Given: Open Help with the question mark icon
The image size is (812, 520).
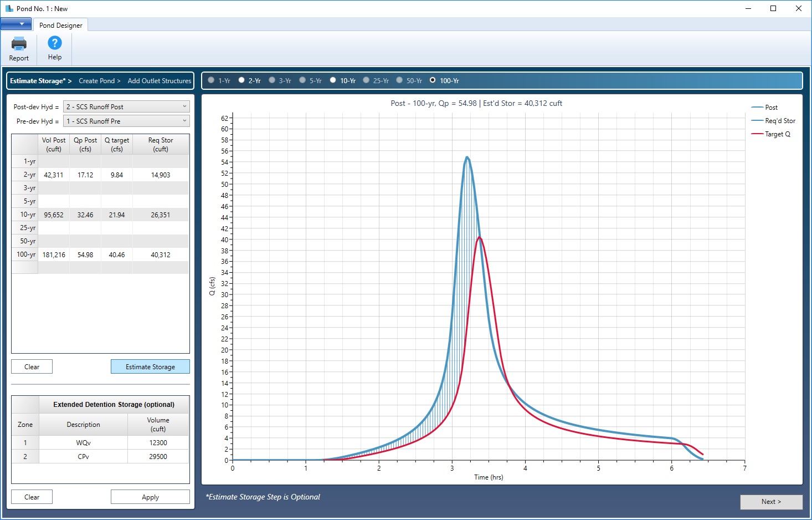Looking at the screenshot, I should tap(55, 43).
